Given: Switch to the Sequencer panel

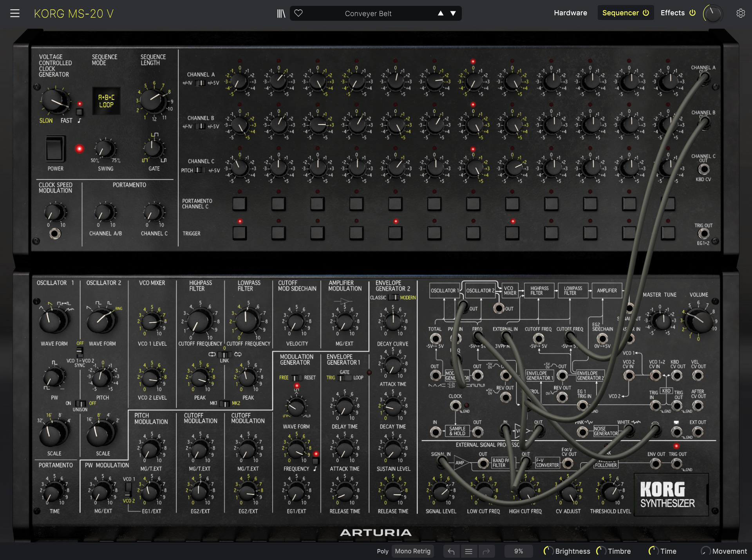Looking at the screenshot, I should tap(620, 13).
